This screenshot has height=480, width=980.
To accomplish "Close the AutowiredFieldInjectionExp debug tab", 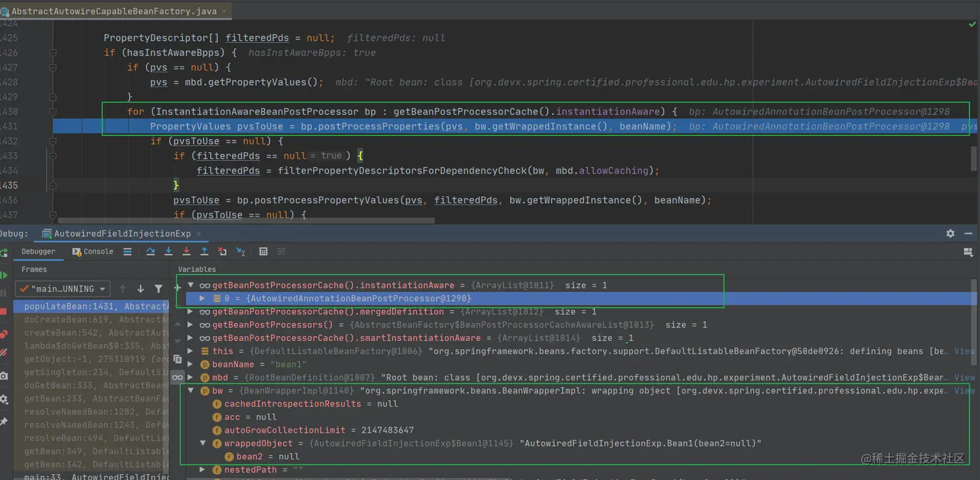I will pos(198,233).
